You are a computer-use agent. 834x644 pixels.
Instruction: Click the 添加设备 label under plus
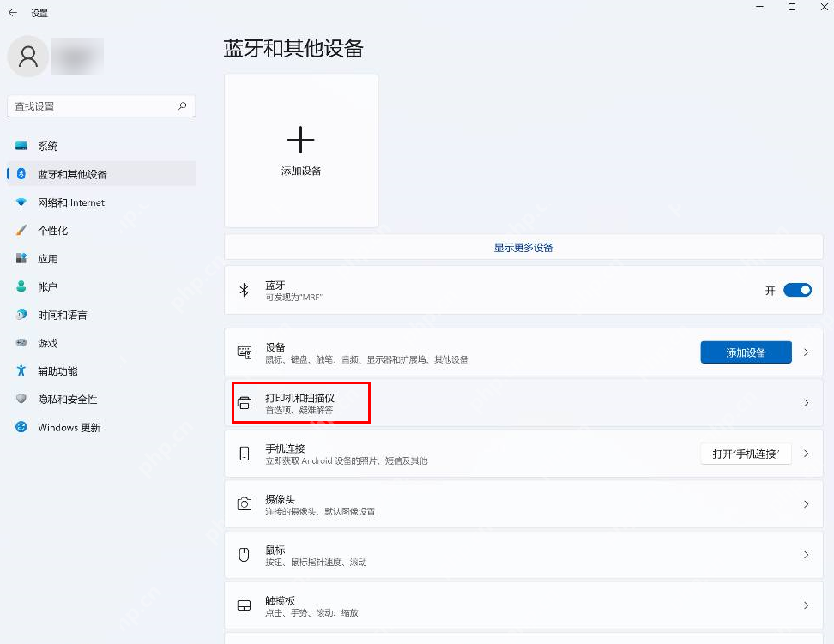coord(301,171)
